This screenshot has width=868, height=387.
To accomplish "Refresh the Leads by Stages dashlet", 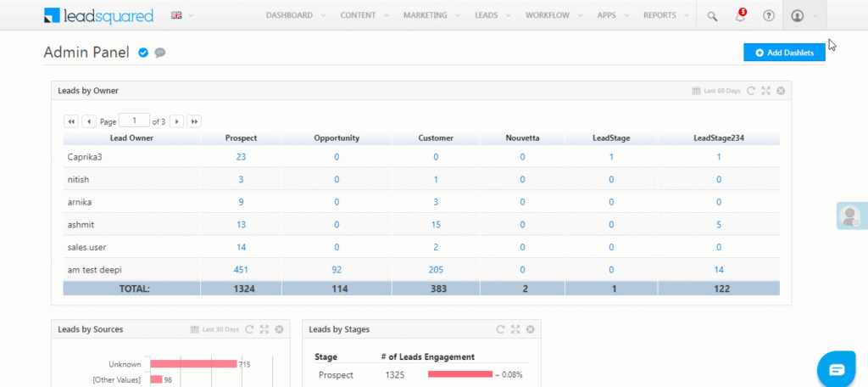I will [x=500, y=329].
